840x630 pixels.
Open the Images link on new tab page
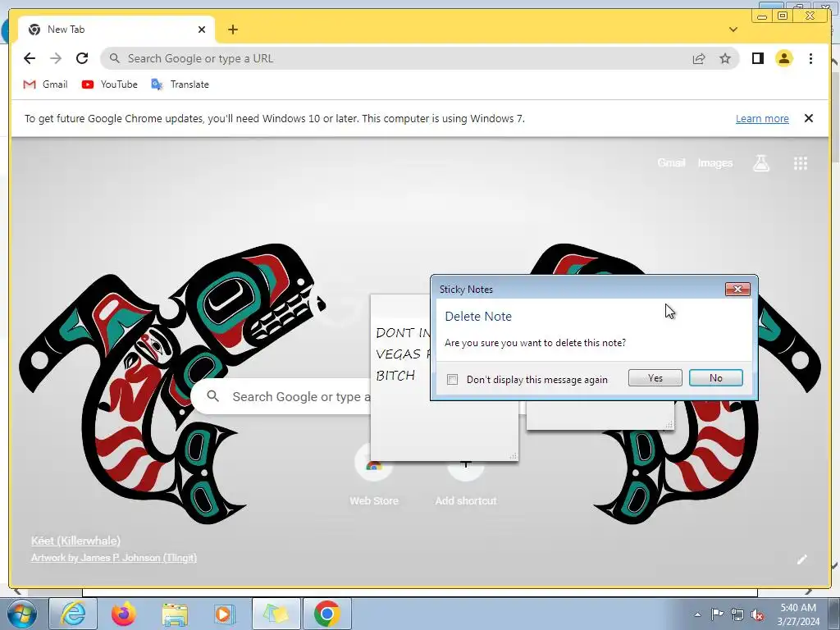pyautogui.click(x=714, y=163)
